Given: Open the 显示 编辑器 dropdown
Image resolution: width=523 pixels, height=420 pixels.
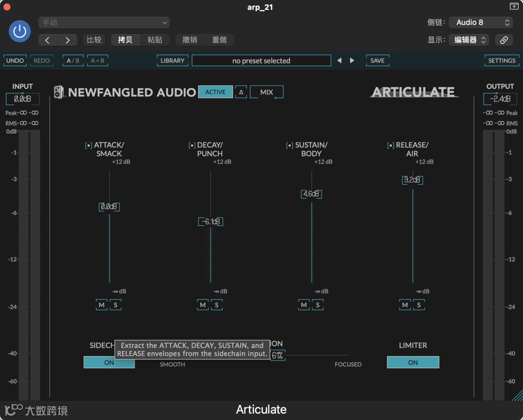Looking at the screenshot, I should coord(469,40).
